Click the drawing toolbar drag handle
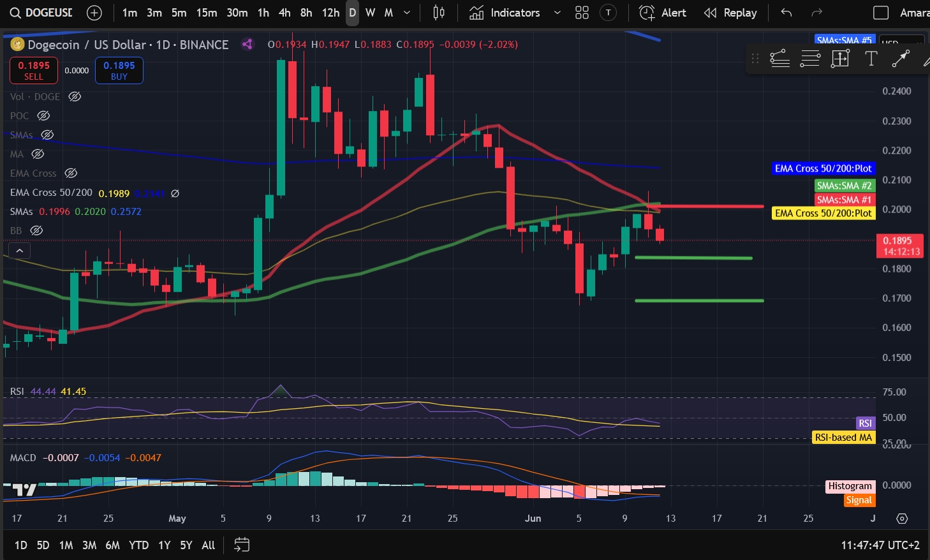 click(x=755, y=59)
